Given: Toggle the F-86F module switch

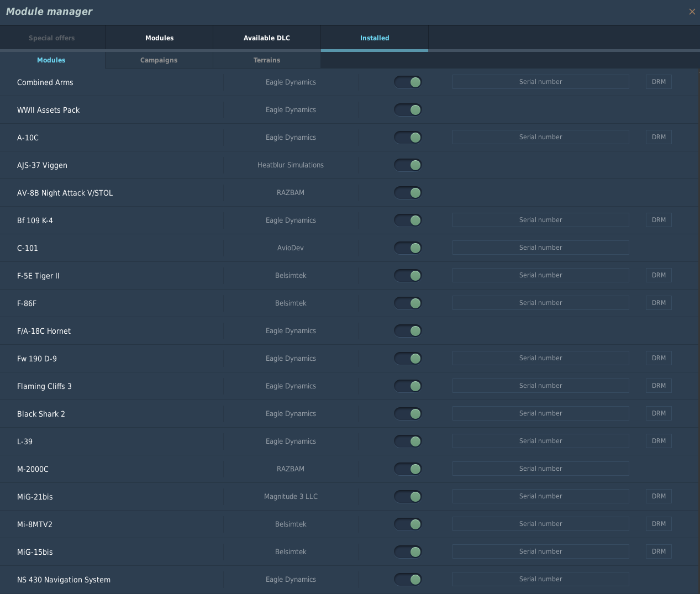Looking at the screenshot, I should click(408, 303).
